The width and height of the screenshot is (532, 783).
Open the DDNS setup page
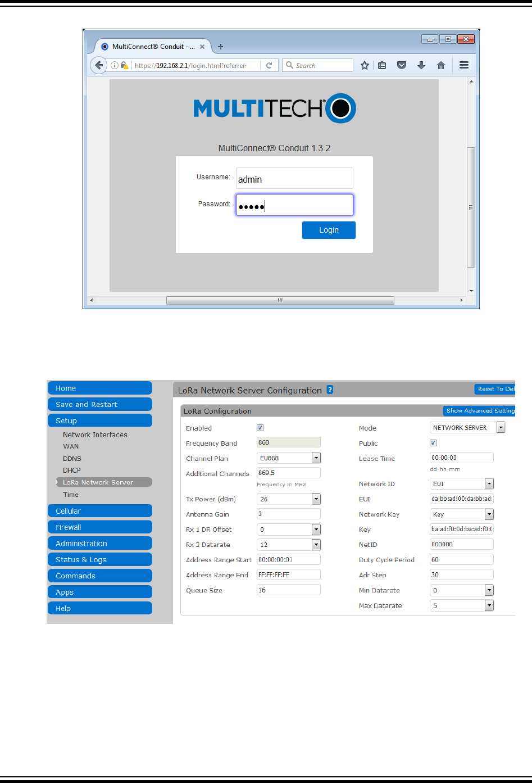[x=72, y=459]
